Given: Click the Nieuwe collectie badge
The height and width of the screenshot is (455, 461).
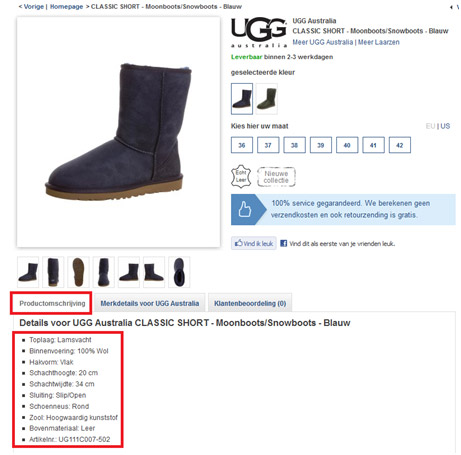Looking at the screenshot, I should pyautogui.click(x=276, y=177).
